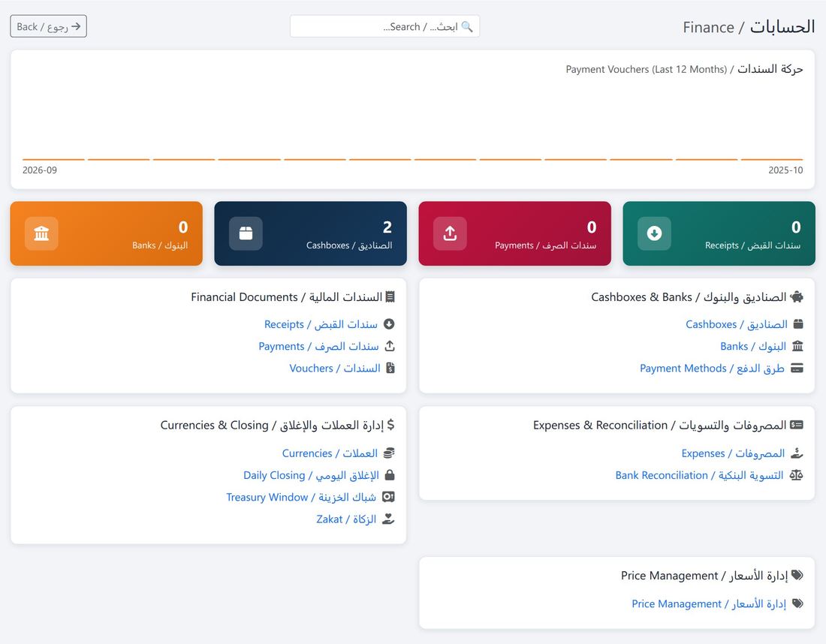
Task: Click the balance scale icon beside Bank Reconciliation
Action: pos(797,475)
